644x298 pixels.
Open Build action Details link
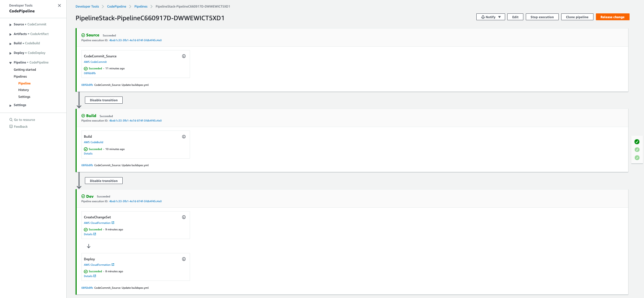point(88,153)
